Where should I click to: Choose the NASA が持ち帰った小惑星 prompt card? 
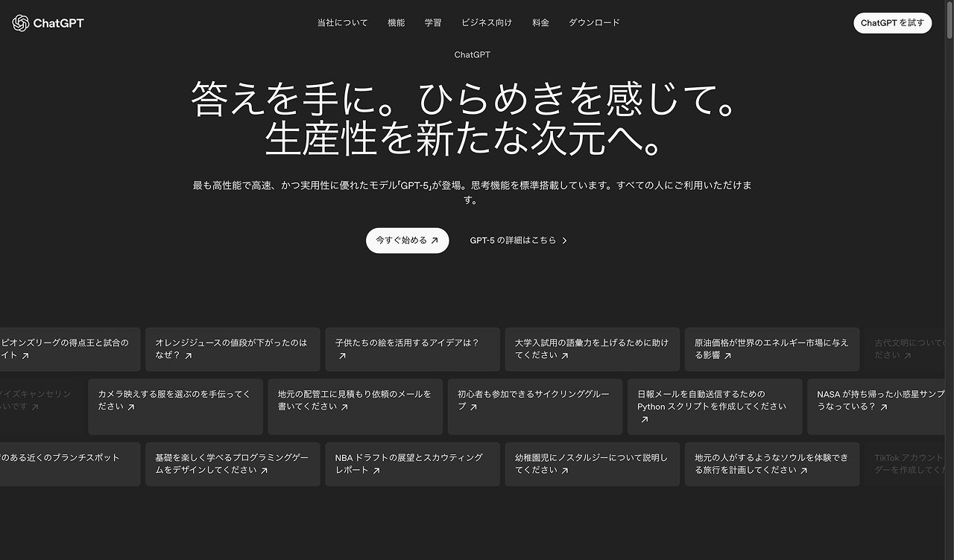click(x=876, y=407)
